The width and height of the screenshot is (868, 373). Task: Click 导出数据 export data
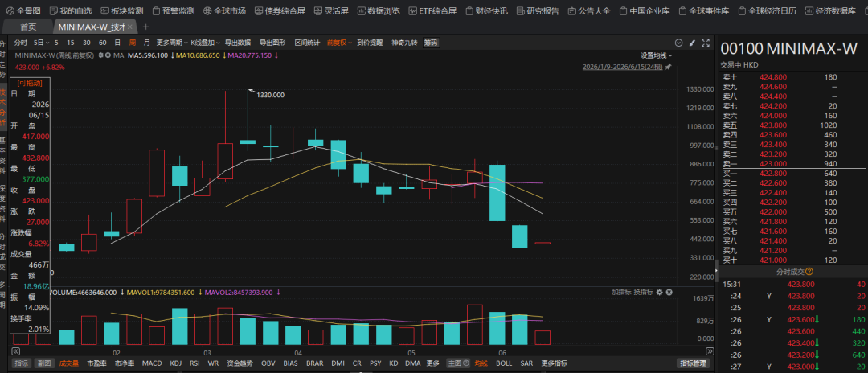tap(237, 43)
